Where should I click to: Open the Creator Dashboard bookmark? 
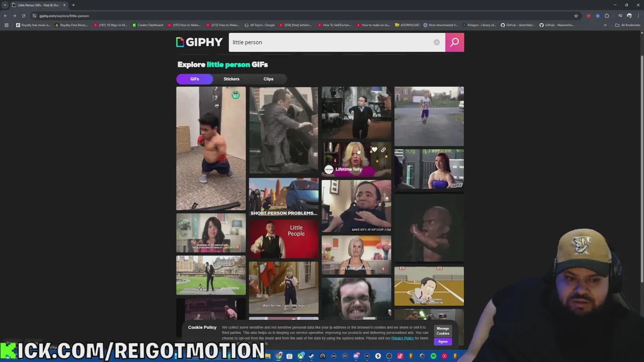pyautogui.click(x=148, y=25)
